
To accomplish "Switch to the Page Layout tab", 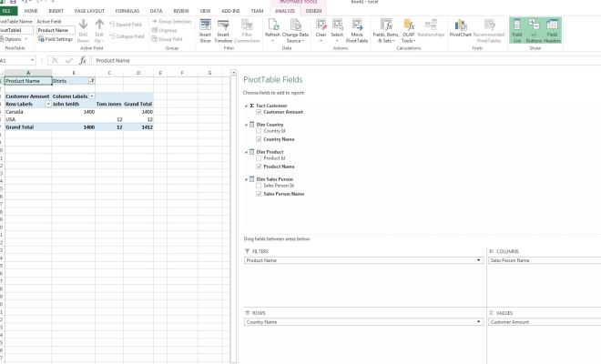I will [x=88, y=11].
